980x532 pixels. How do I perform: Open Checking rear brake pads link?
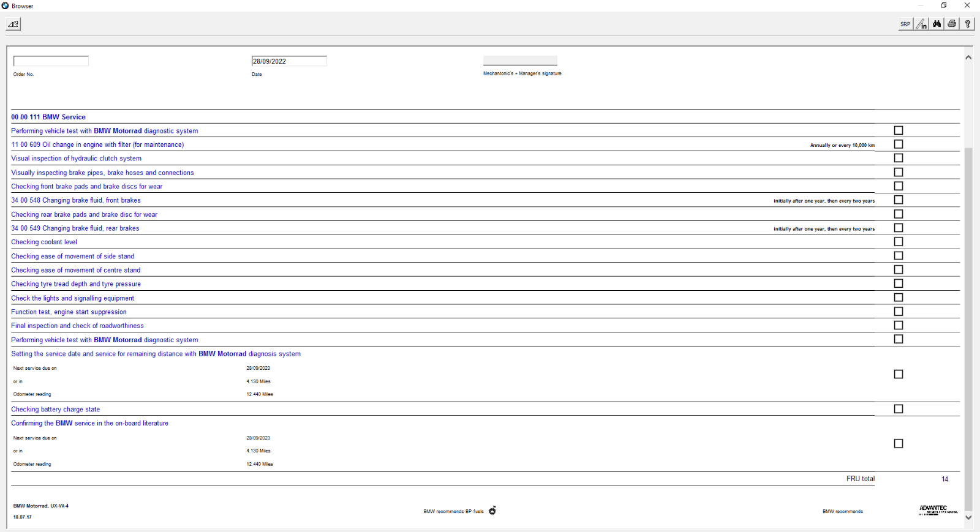pyautogui.click(x=85, y=214)
